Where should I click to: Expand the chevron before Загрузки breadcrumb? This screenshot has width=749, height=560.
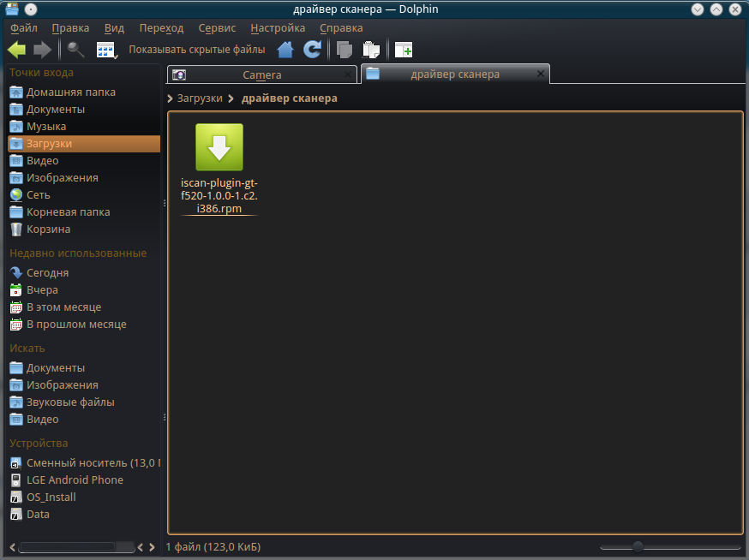click(x=170, y=98)
